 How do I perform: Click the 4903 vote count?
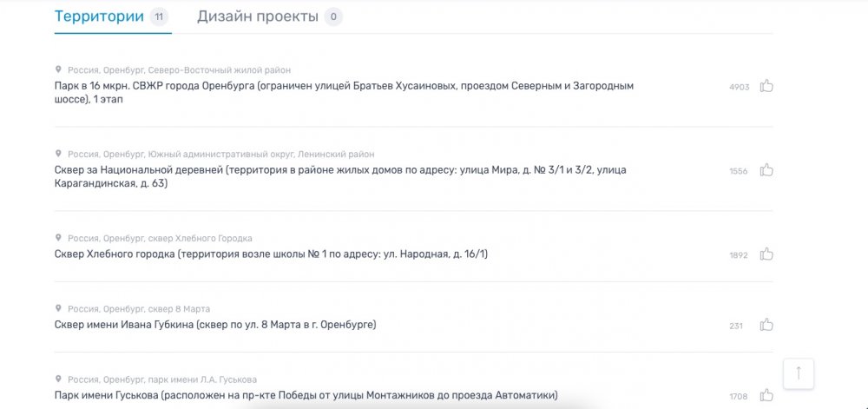click(739, 87)
